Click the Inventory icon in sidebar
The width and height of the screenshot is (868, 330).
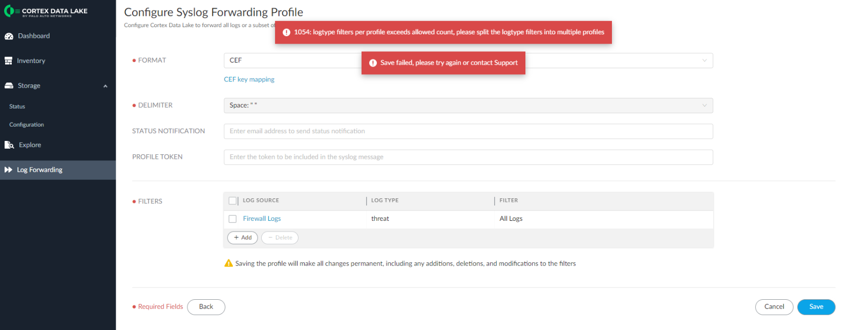(8, 60)
